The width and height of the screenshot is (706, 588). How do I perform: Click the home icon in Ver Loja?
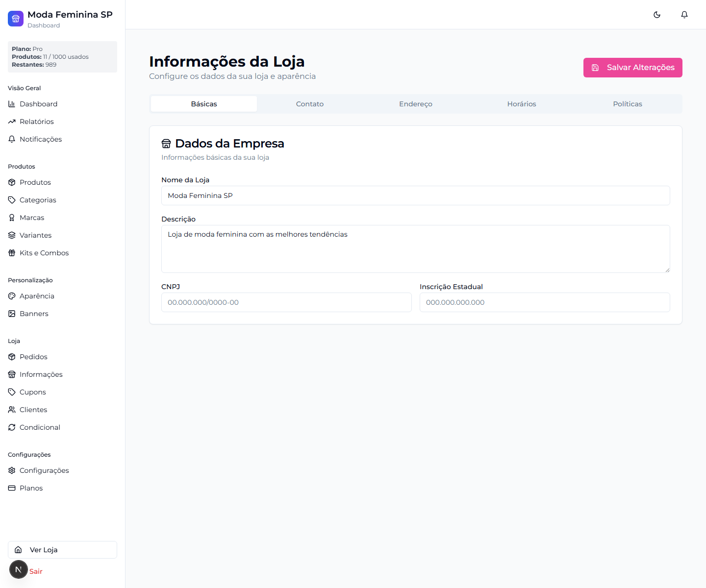(18, 550)
